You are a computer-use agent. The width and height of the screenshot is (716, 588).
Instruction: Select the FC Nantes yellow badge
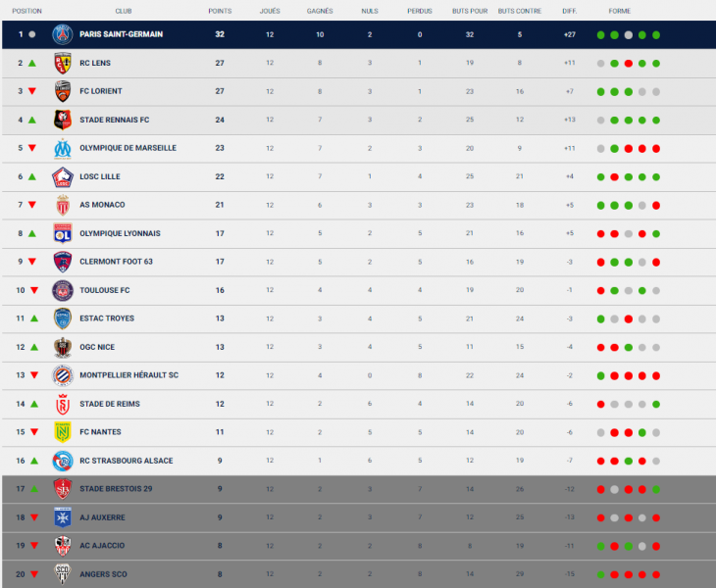[x=63, y=432]
